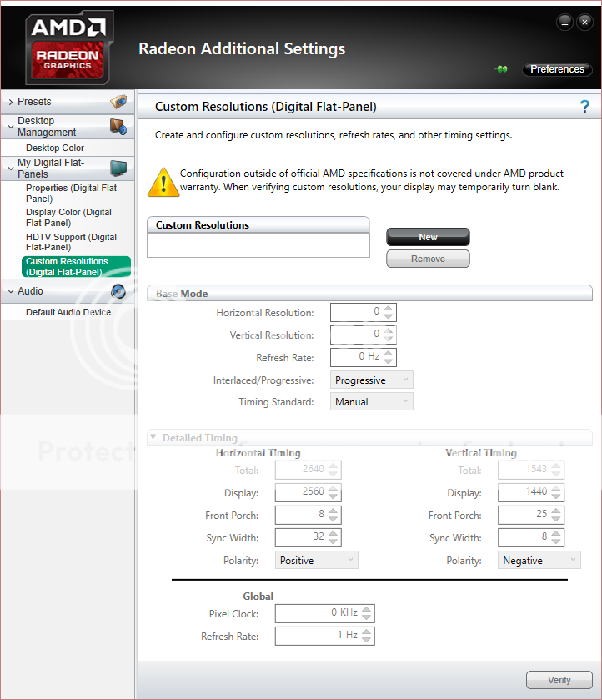Select Desktop Color in the sidebar
602x700 pixels.
[x=55, y=148]
